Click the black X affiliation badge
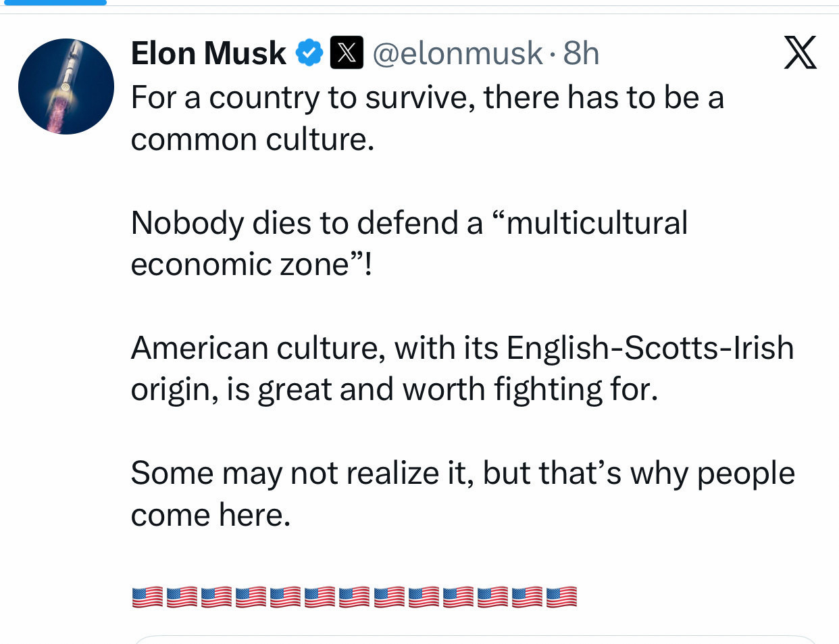The height and width of the screenshot is (644, 839). (x=347, y=53)
